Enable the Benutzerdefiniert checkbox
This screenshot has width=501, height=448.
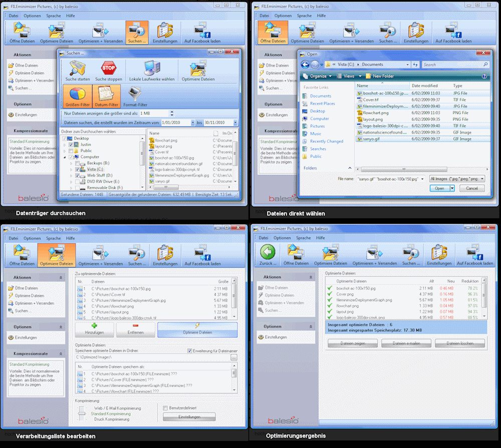click(x=166, y=408)
